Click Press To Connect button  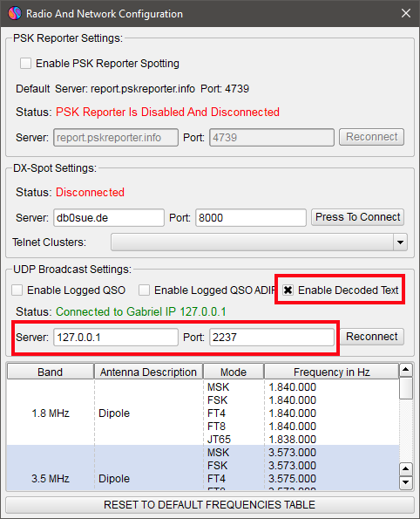(x=357, y=217)
